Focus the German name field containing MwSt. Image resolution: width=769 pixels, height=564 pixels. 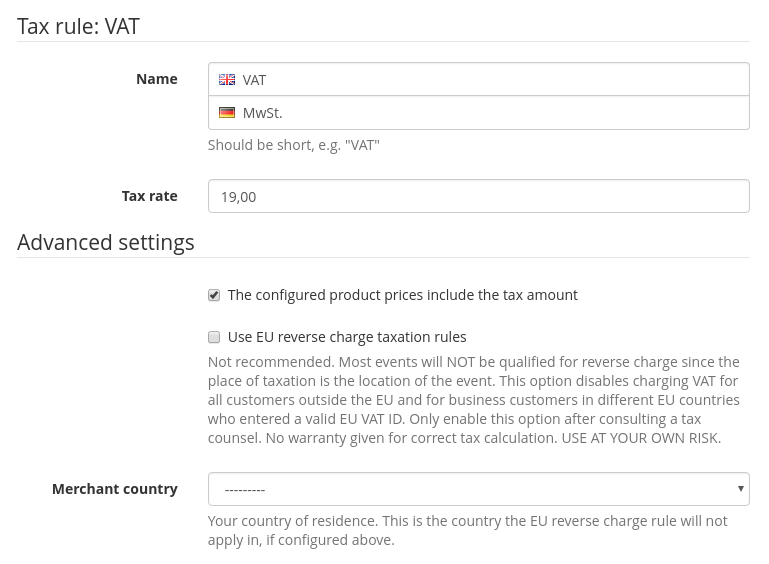coord(490,113)
